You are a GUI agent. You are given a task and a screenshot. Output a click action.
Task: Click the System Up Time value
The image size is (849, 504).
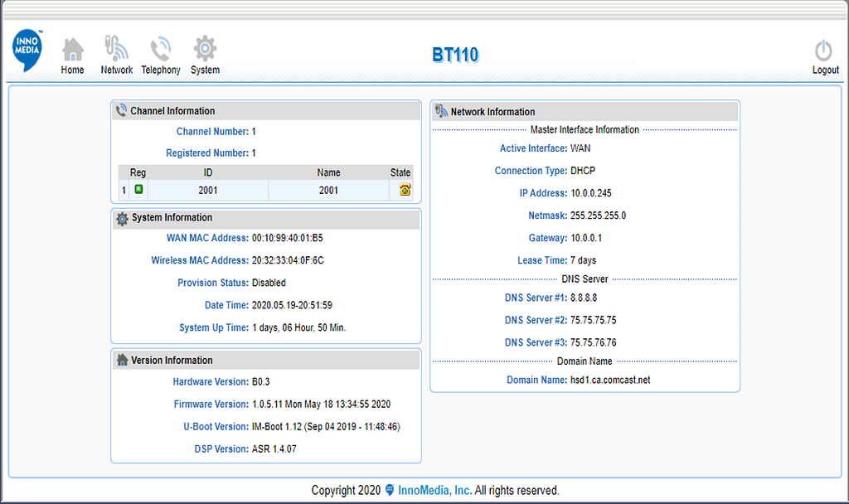298,327
